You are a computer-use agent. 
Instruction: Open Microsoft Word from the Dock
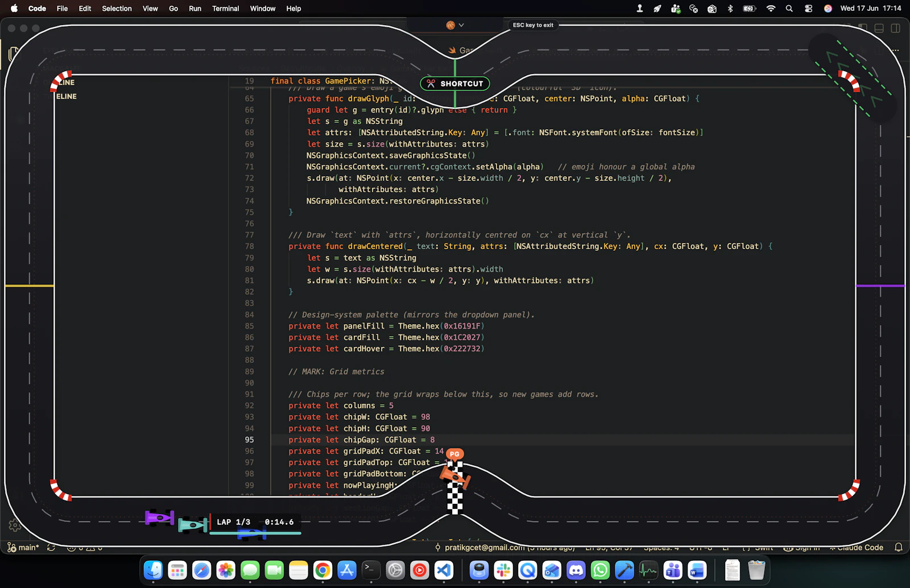697,570
